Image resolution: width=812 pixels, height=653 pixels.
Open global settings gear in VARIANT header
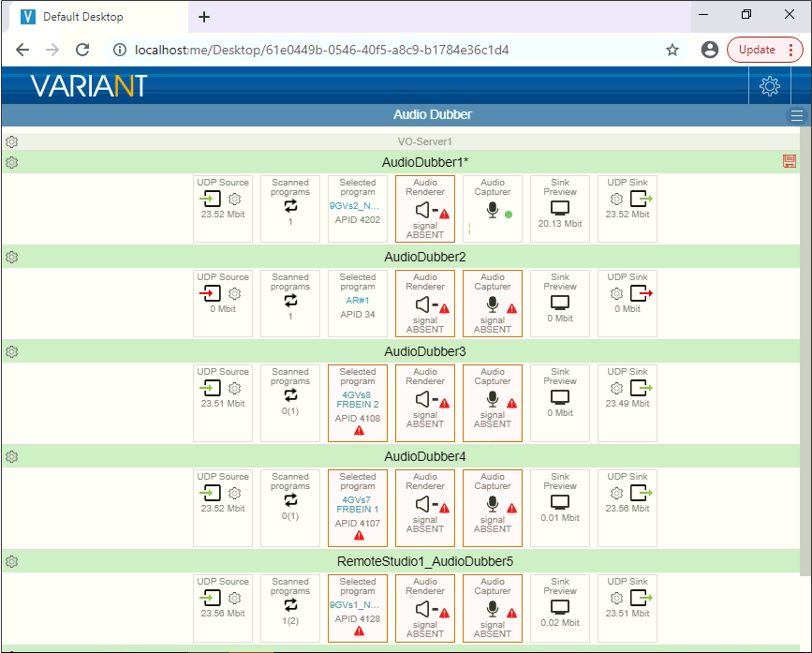(770, 86)
